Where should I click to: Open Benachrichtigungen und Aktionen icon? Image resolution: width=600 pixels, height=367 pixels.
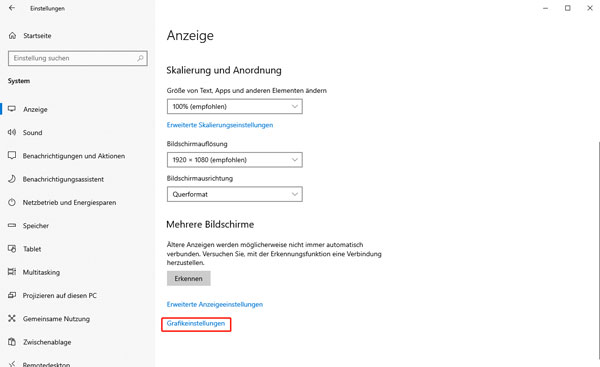click(12, 156)
